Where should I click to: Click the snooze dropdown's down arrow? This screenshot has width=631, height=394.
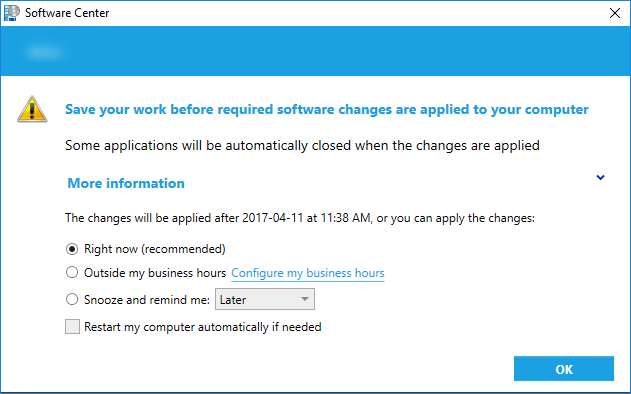(305, 299)
